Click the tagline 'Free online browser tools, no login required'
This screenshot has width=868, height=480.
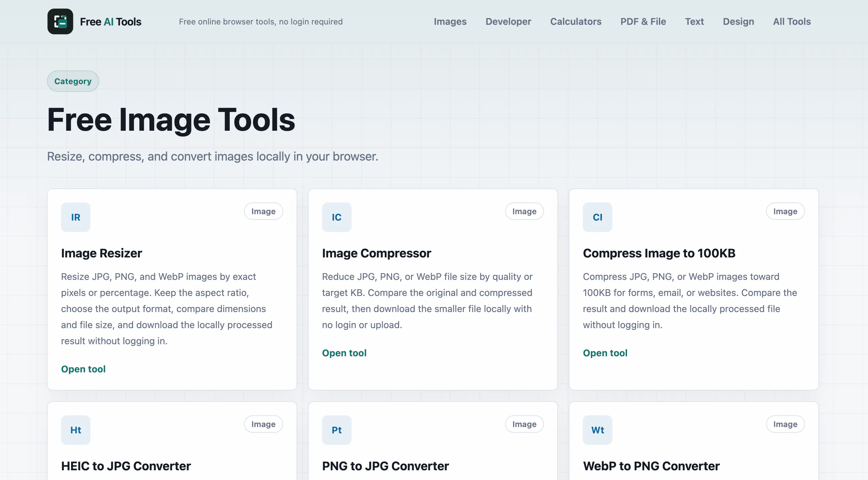coord(261,21)
